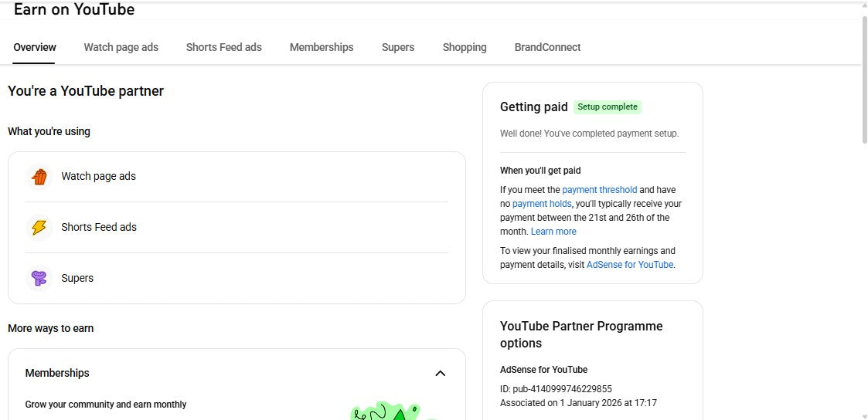Click the Watch page ads icon
Screen dimensions: 868x420
click(x=39, y=177)
